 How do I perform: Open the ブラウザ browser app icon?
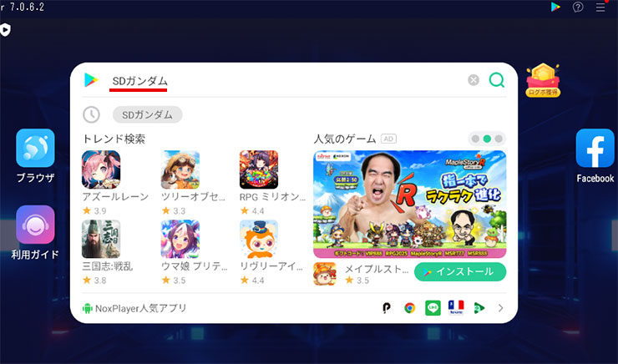(x=35, y=148)
